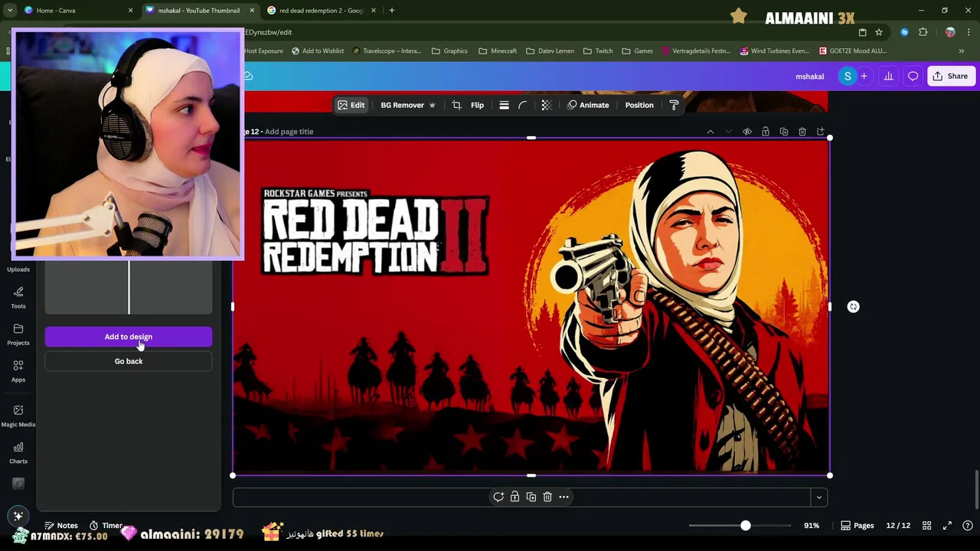This screenshot has height=551, width=980.
Task: Open border style lines icon
Action: tap(504, 105)
